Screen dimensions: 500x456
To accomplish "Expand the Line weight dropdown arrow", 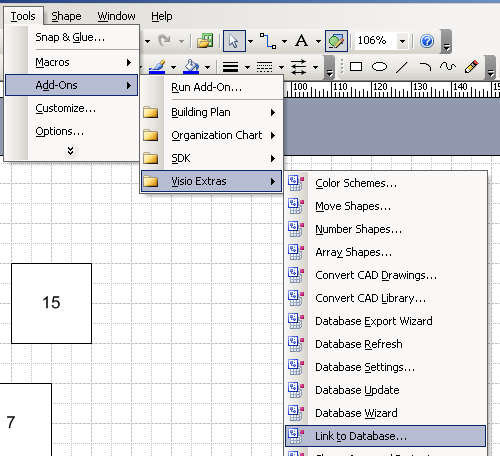I will [x=247, y=67].
